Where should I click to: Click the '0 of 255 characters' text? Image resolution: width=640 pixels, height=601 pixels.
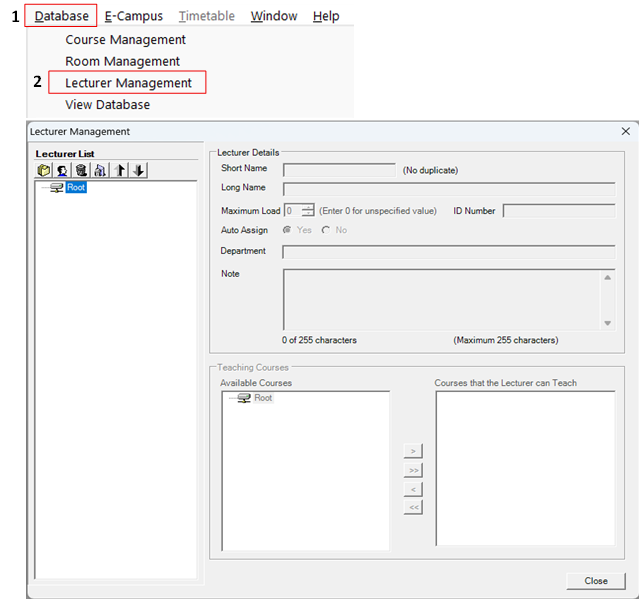pos(319,340)
